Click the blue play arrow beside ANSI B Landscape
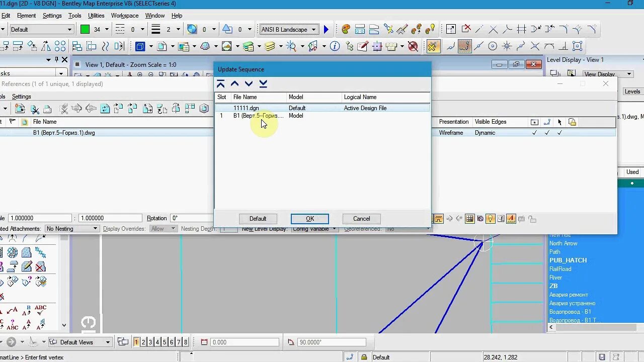 [x=326, y=30]
